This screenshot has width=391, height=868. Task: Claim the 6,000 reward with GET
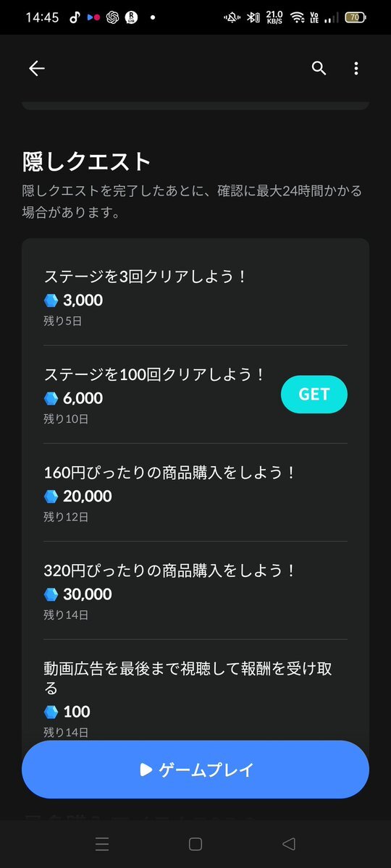[314, 394]
